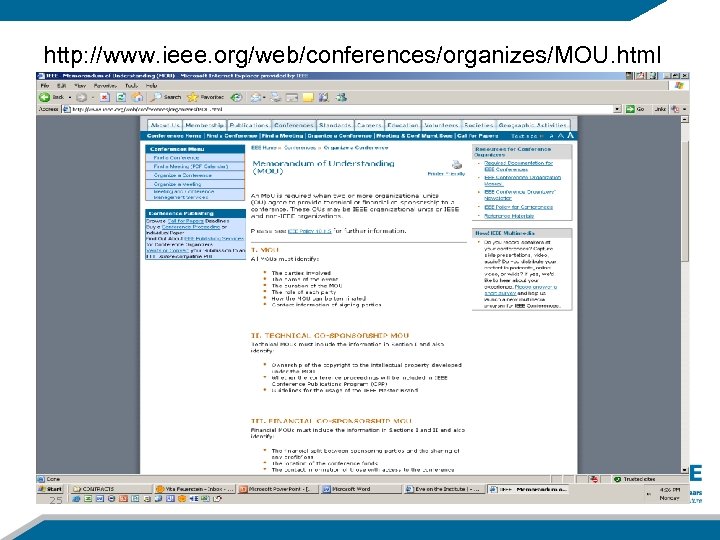Select the About Us tab
The image size is (720, 540).
point(165,125)
